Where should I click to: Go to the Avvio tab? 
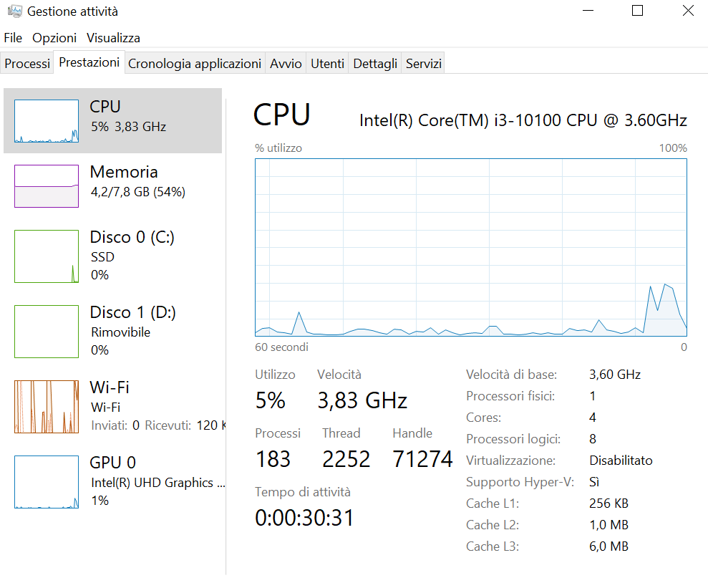286,64
